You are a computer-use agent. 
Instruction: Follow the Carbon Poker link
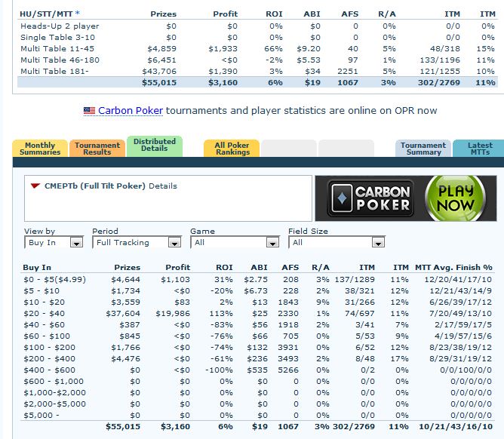tap(131, 111)
